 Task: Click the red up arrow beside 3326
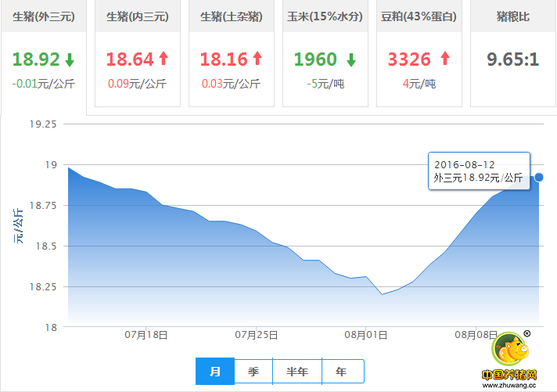coord(445,59)
